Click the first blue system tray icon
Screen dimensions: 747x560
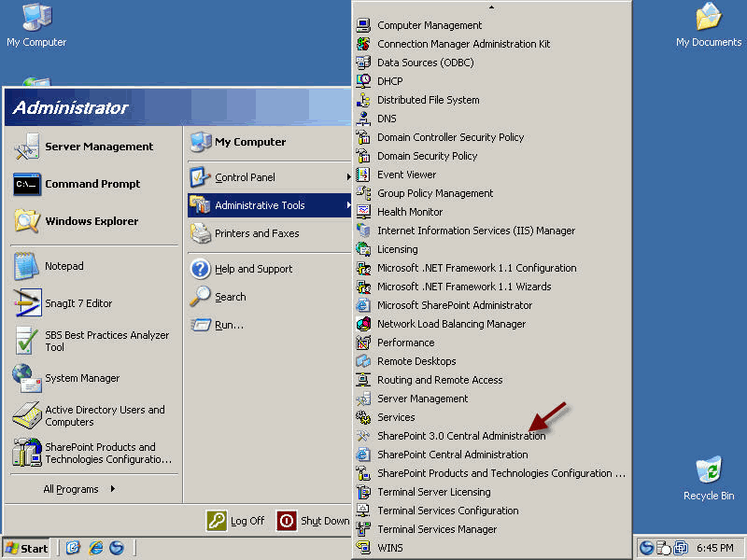[646, 548]
